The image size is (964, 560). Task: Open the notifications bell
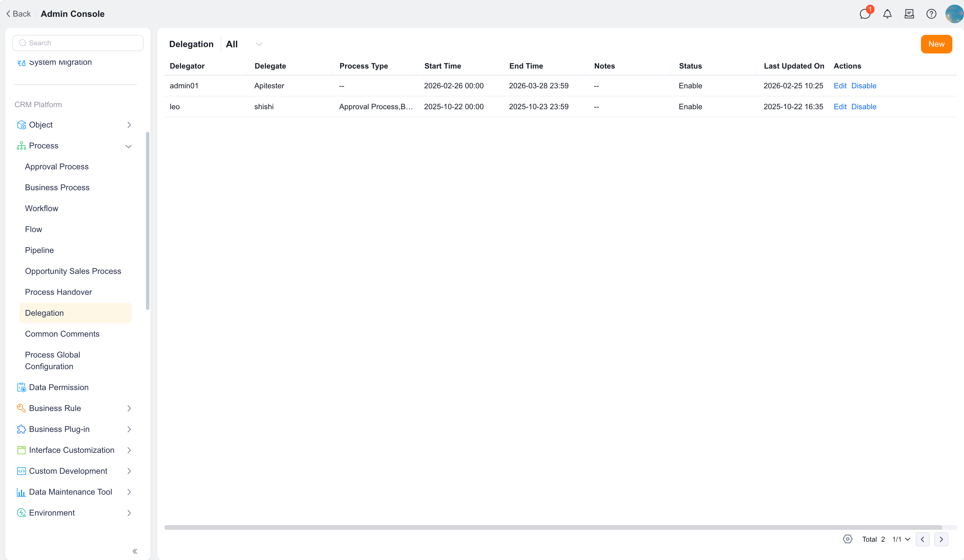click(x=887, y=14)
